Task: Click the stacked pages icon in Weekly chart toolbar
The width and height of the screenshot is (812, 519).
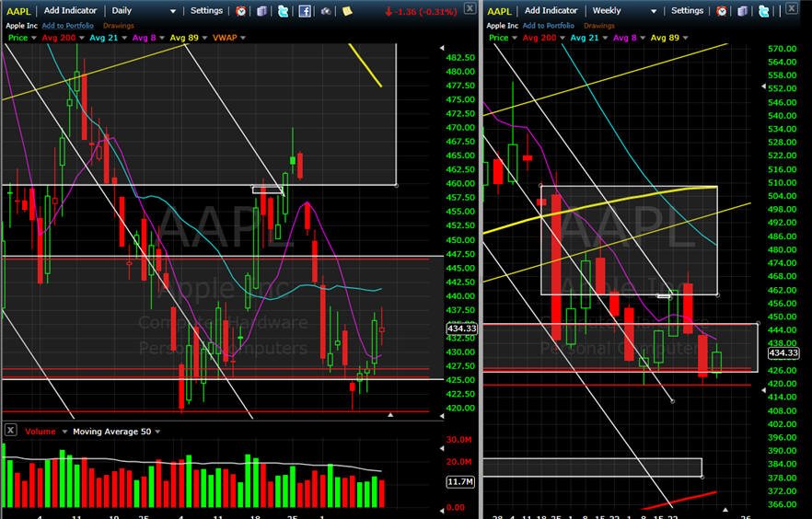Action: (743, 11)
